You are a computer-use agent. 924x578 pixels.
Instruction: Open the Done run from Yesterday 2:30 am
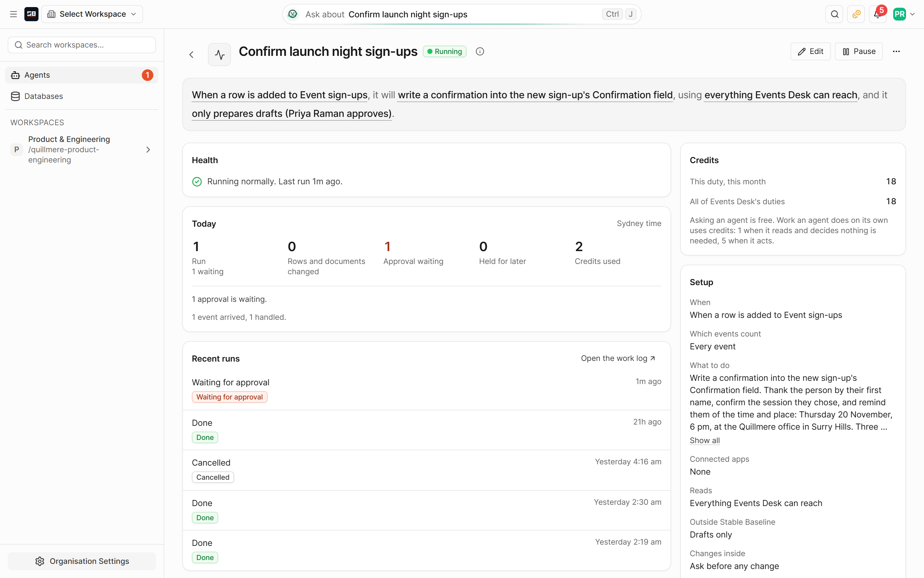[426, 510]
